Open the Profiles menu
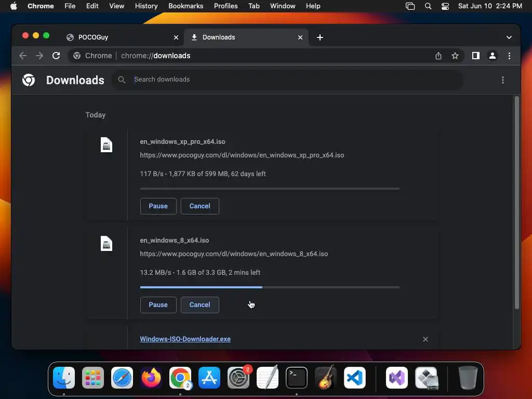This screenshot has width=532, height=399. (x=225, y=6)
